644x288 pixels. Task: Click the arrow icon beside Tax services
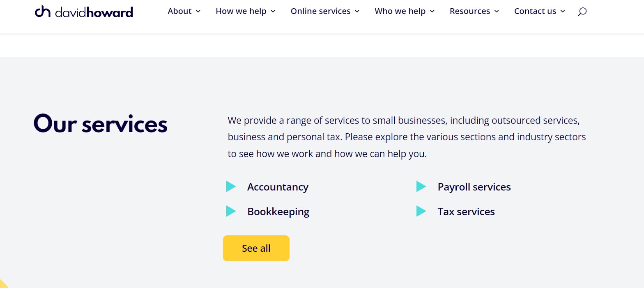[421, 211]
